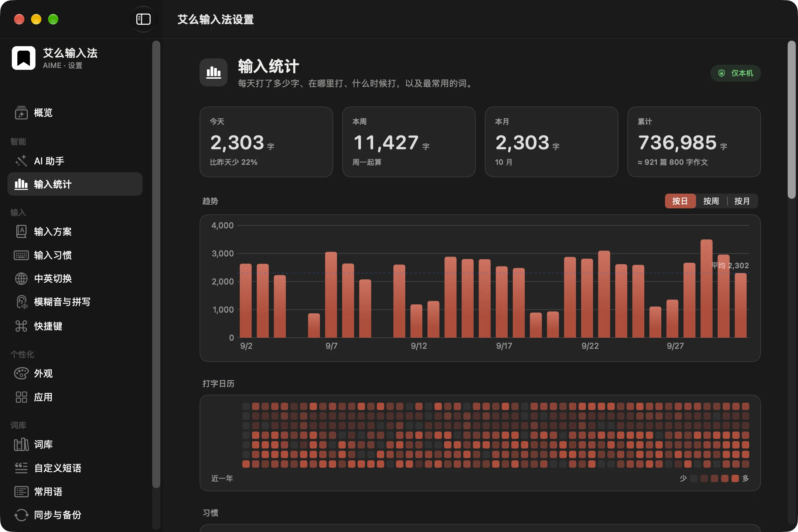This screenshot has height=532, width=798.
Task: Click the ≈ 921 篇 800 字作文 text
Action: click(673, 162)
